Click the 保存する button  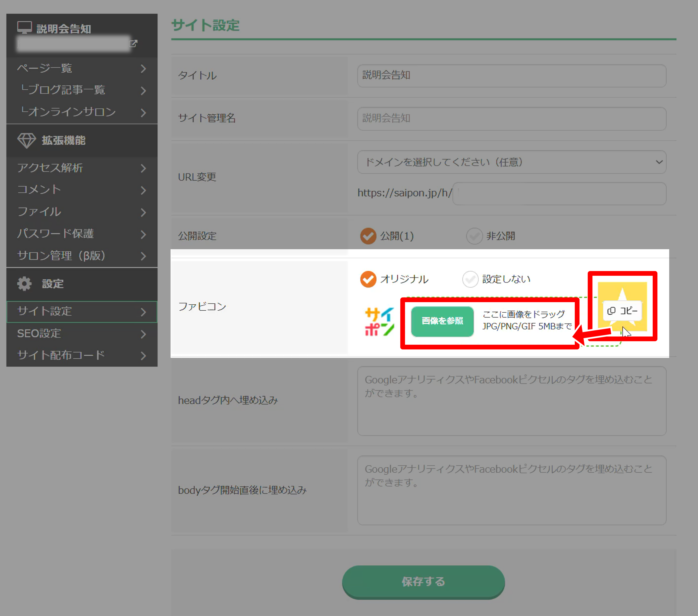point(423,581)
